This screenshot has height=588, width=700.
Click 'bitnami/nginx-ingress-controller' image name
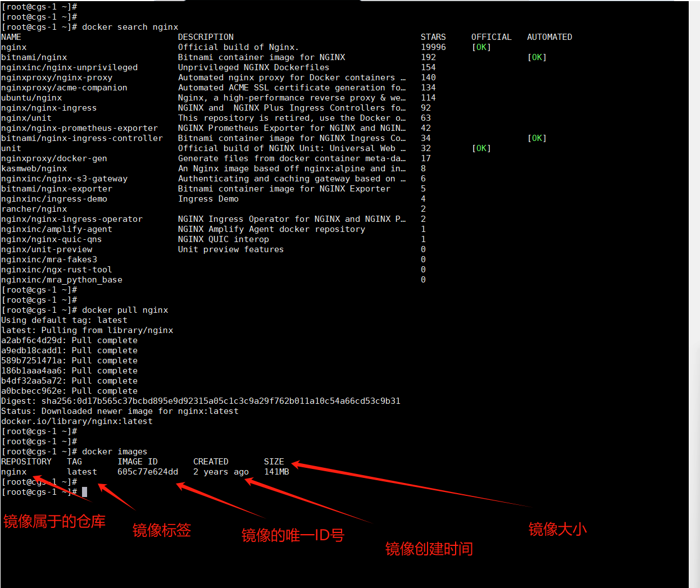[x=82, y=138]
